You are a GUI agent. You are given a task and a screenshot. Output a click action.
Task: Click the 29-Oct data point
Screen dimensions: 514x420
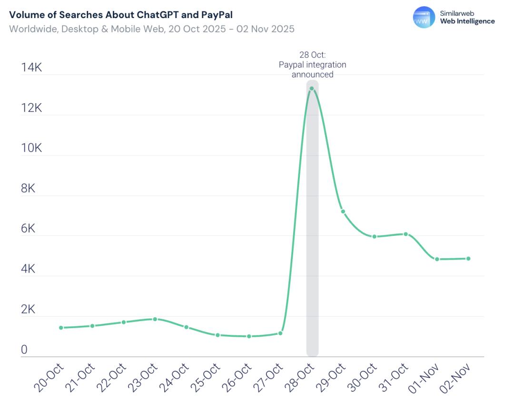point(343,211)
